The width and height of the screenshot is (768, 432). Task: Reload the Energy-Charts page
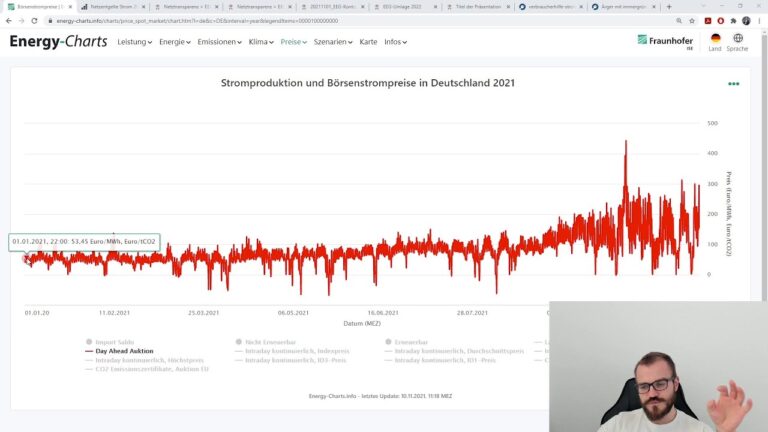[34, 21]
